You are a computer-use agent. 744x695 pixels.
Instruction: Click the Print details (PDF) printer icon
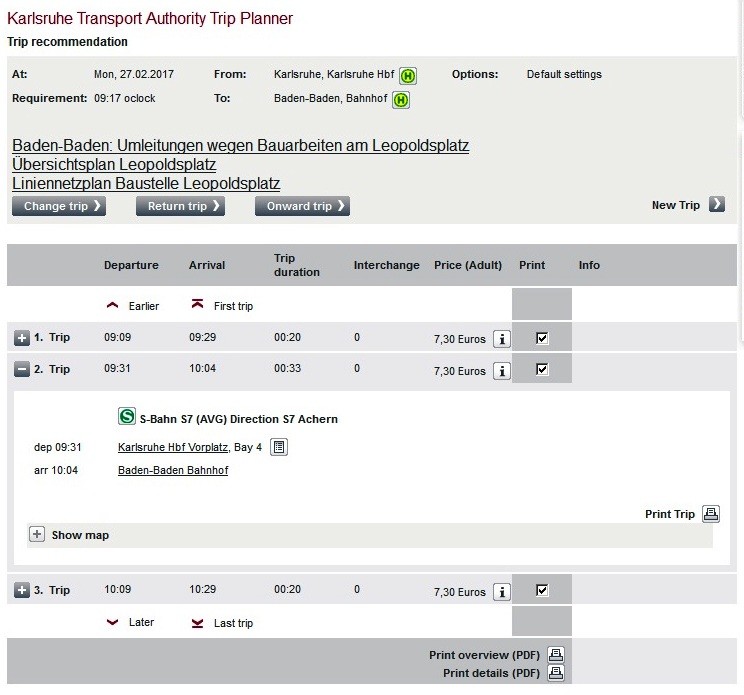556,673
